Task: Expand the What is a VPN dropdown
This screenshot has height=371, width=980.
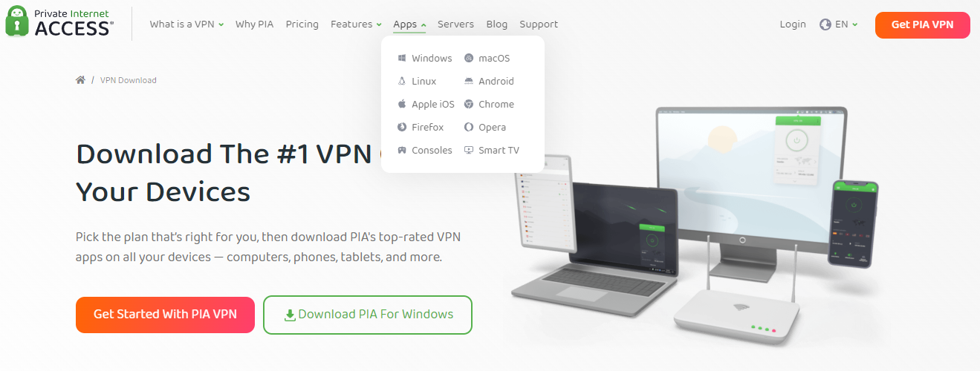Action: coord(186,24)
